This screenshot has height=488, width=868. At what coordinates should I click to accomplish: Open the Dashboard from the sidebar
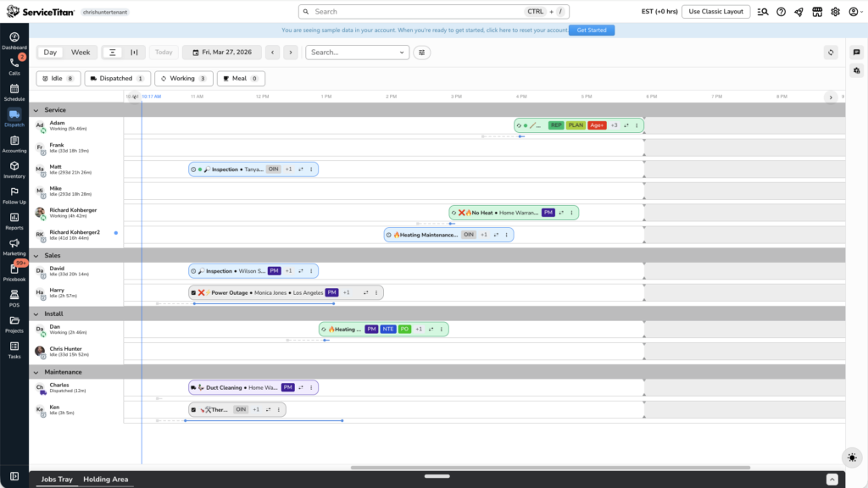[14, 40]
